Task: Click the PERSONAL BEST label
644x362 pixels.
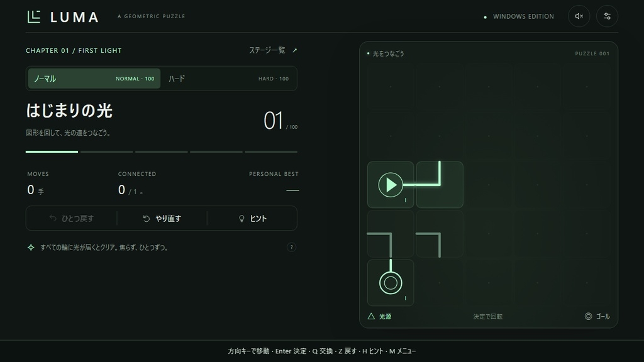Action: (x=274, y=174)
